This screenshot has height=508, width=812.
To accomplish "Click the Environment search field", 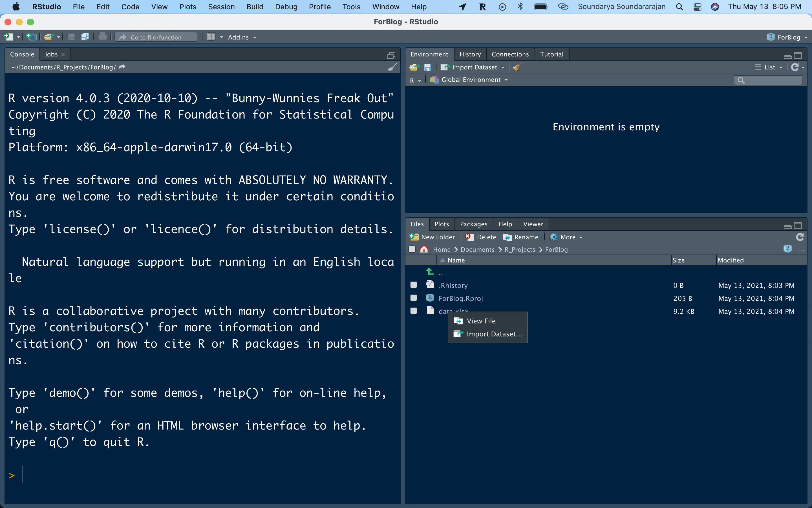I will point(768,80).
